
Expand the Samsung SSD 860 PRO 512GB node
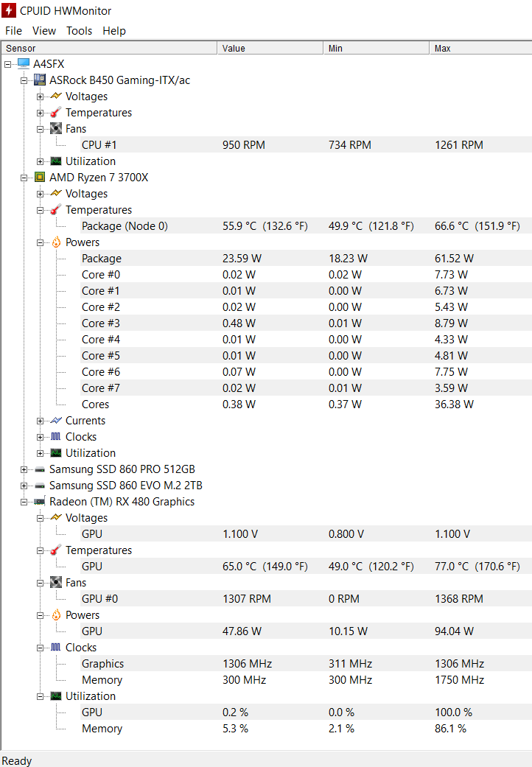pyautogui.click(x=24, y=469)
